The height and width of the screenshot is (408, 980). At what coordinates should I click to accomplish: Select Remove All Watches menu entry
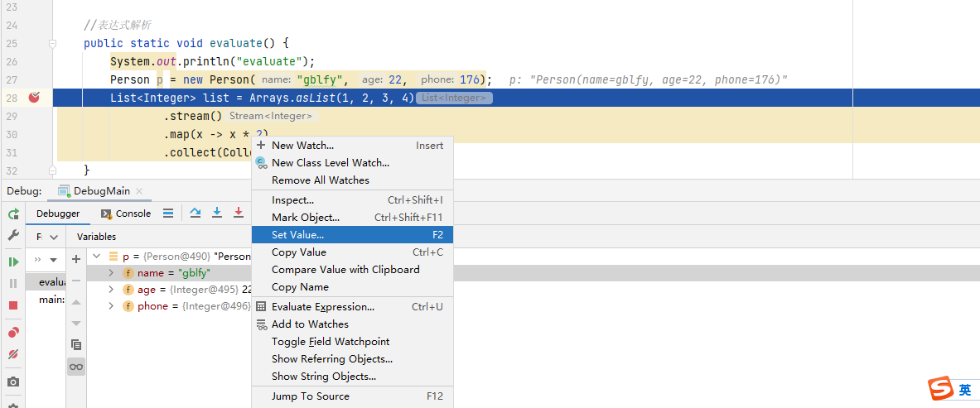[x=352, y=180]
